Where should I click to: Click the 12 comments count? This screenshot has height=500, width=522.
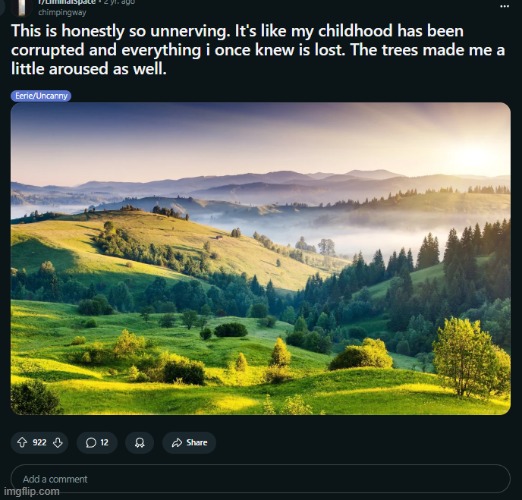point(104,442)
